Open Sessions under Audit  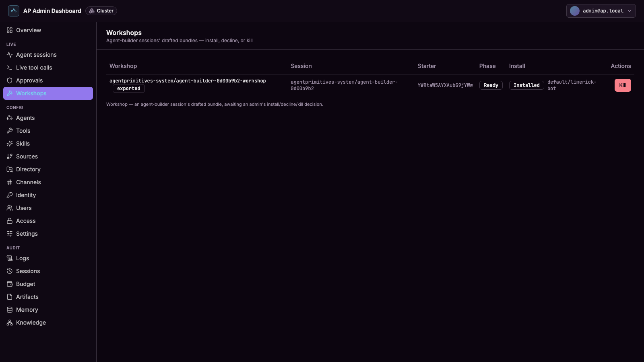(48, 271)
